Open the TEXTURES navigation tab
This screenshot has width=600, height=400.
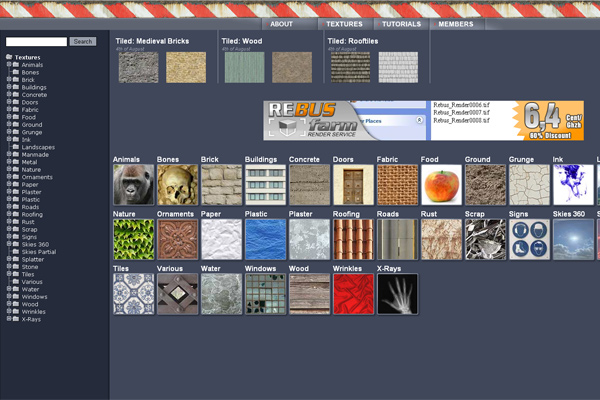click(x=344, y=24)
